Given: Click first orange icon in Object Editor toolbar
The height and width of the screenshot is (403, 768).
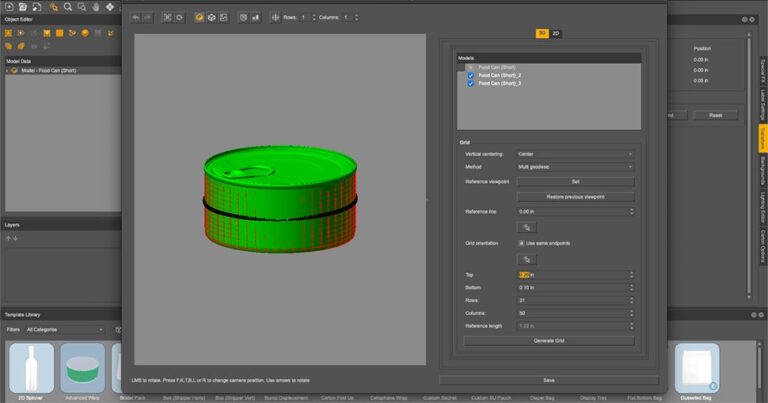Looking at the screenshot, I should [8, 33].
